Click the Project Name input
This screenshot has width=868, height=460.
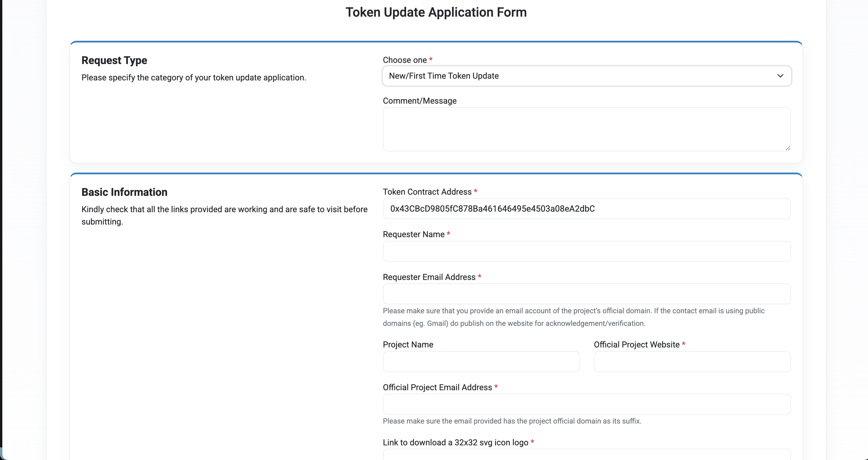coord(481,362)
